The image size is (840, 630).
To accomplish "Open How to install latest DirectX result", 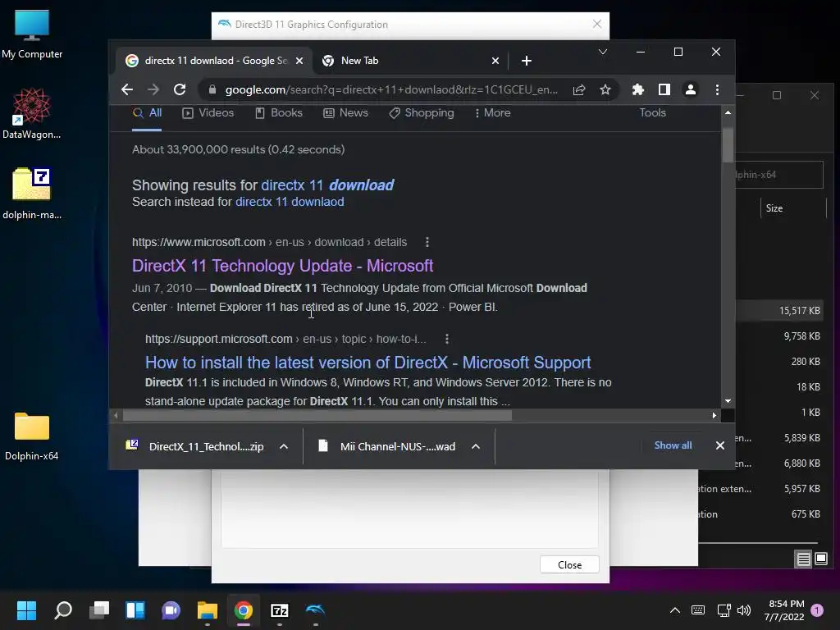I will pos(368,363).
